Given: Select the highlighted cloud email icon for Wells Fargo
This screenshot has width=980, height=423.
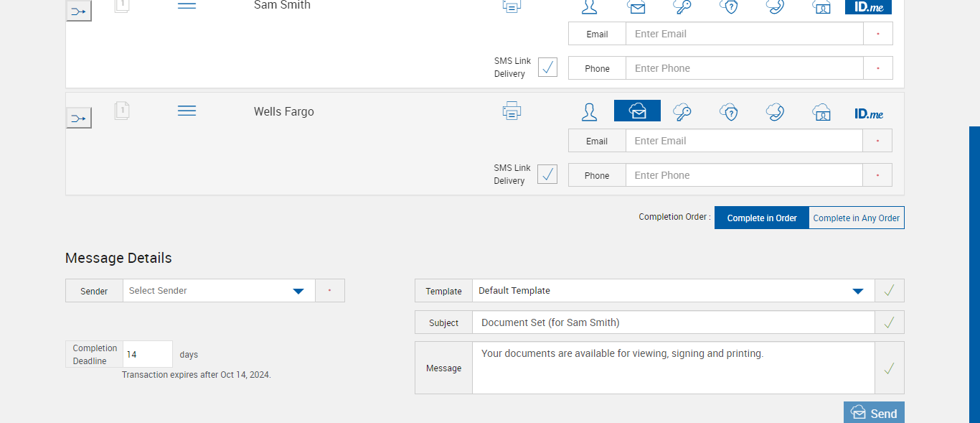Looking at the screenshot, I should 637,111.
